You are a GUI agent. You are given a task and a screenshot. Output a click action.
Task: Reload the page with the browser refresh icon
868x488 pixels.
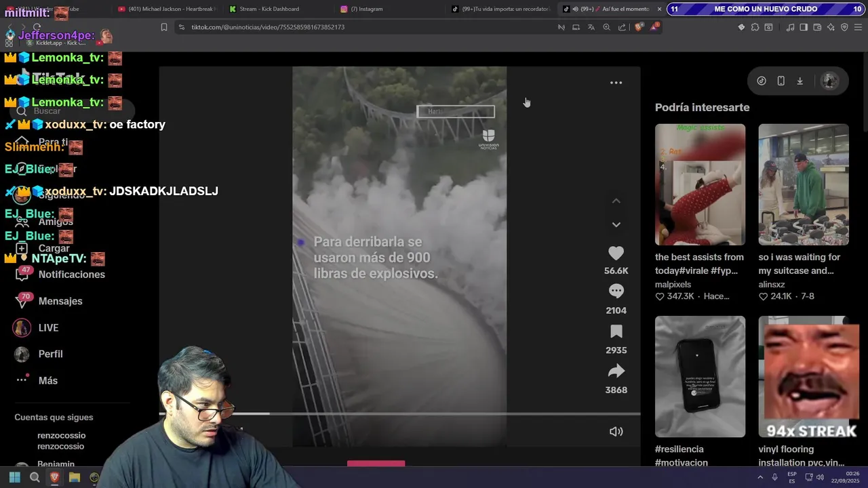38,27
